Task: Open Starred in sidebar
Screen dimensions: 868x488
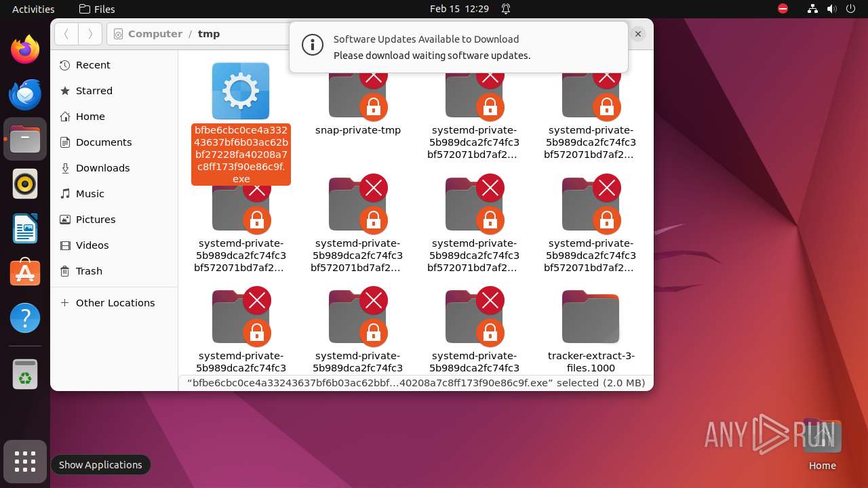Action: click(114, 91)
